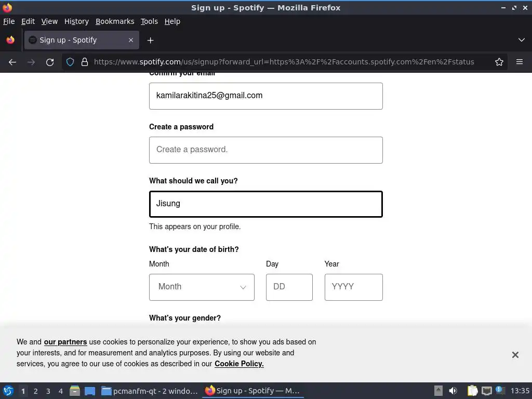Open the View menu
The width and height of the screenshot is (532, 399).
49,21
